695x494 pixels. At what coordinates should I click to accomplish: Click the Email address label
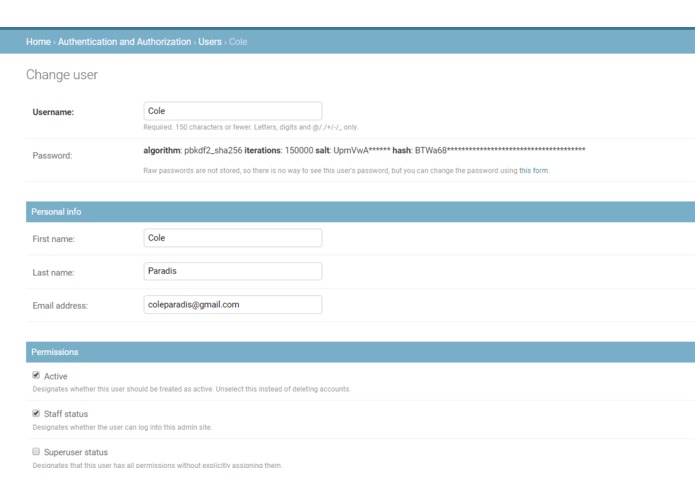coord(60,306)
